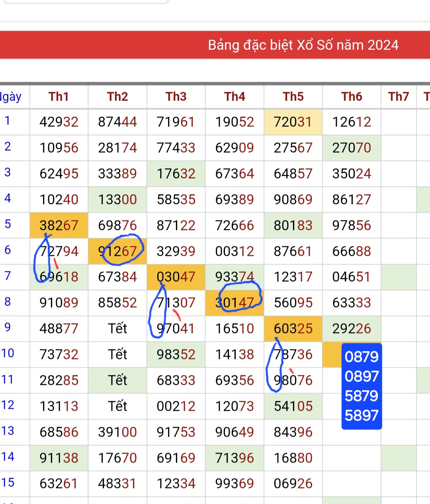Select the 42932 cell in first row

click(x=59, y=122)
